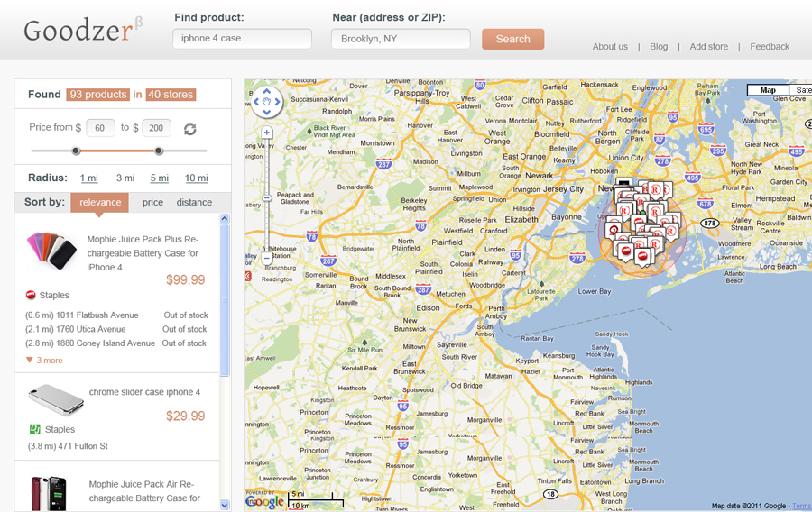Screen dimensions: 812x512
Task: Open the About us page
Action: [610, 47]
